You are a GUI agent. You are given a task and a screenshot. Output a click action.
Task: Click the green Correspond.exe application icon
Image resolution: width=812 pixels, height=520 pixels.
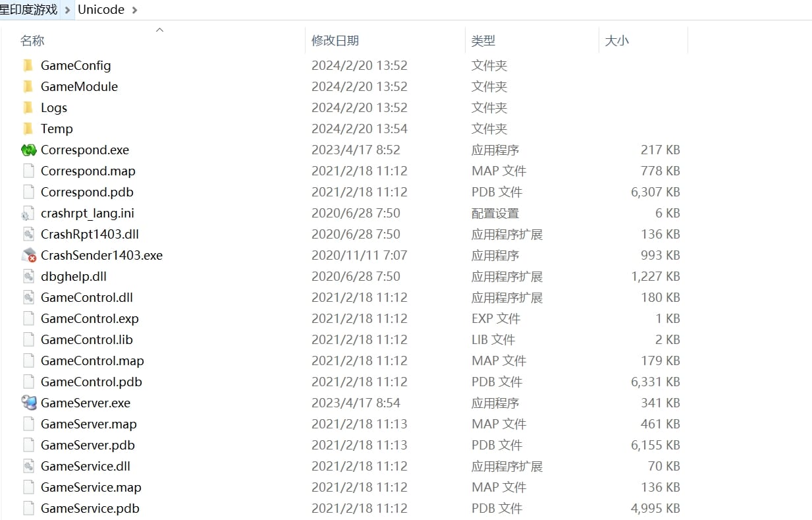point(28,150)
